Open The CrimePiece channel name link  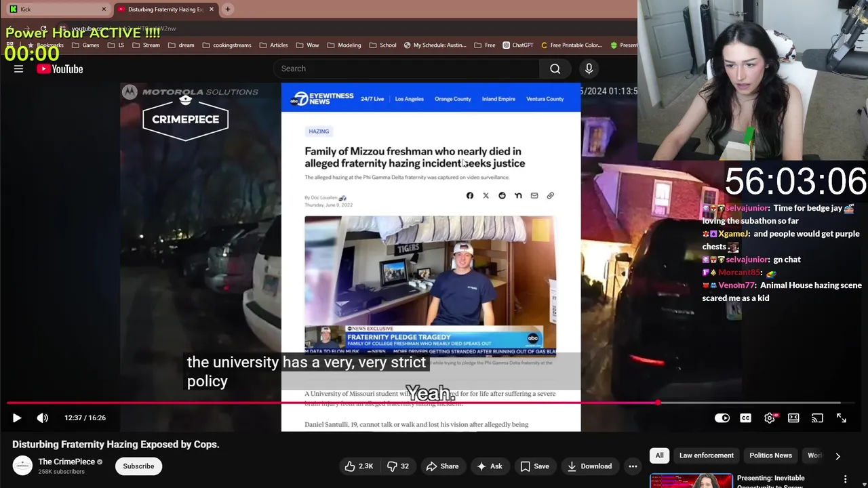tap(66, 462)
